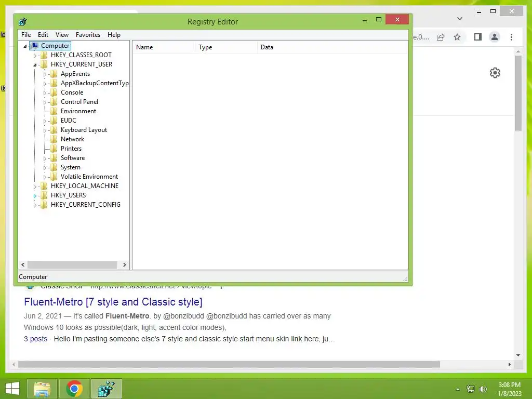Open the Fluent-Metro search result link
This screenshot has height=399, width=532.
113,302
